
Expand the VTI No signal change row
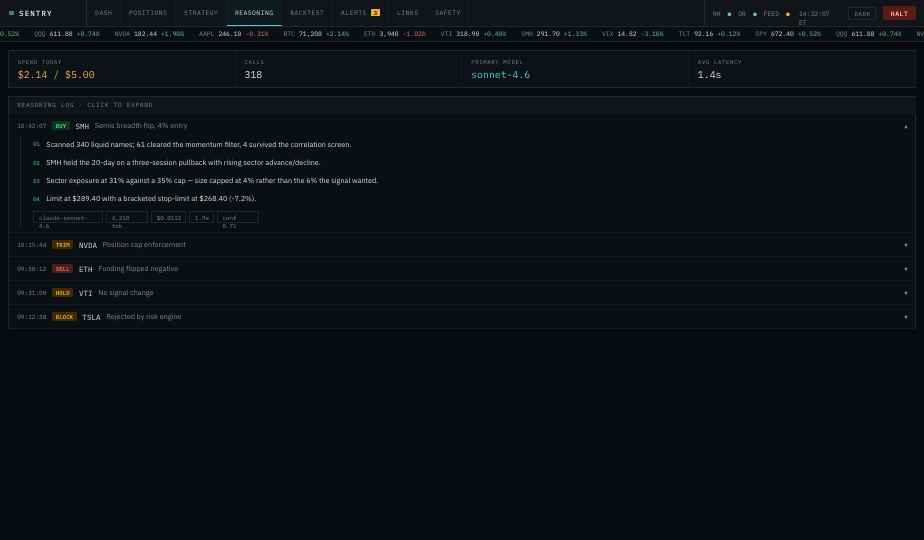pyautogui.click(x=462, y=293)
